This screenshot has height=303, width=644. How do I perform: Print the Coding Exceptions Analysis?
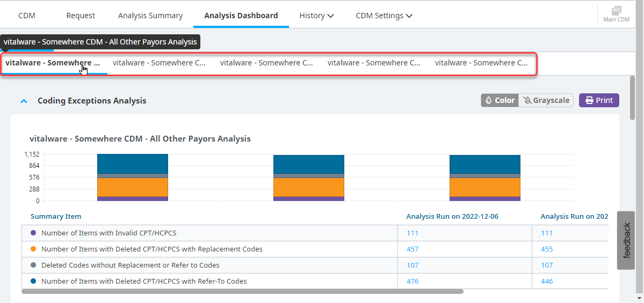[x=599, y=100]
